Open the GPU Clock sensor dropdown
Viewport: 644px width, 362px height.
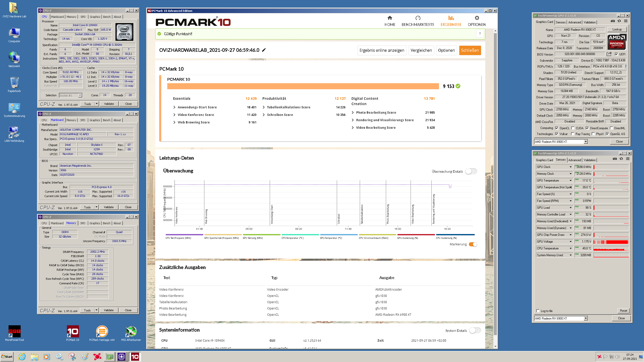coord(571,167)
